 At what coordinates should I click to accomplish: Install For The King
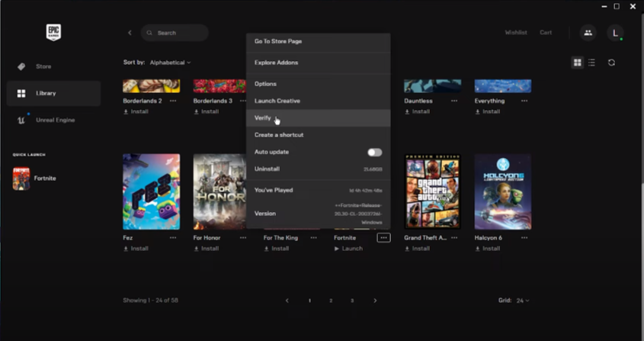277,249
